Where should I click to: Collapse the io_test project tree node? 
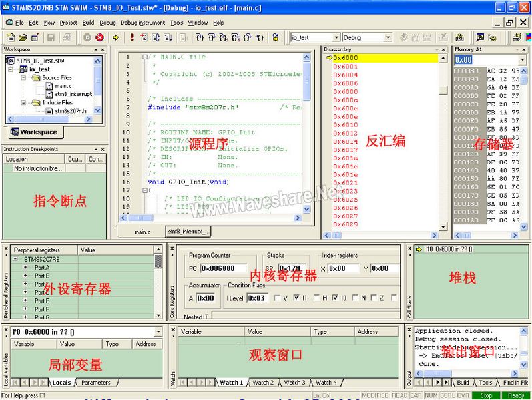click(11, 69)
